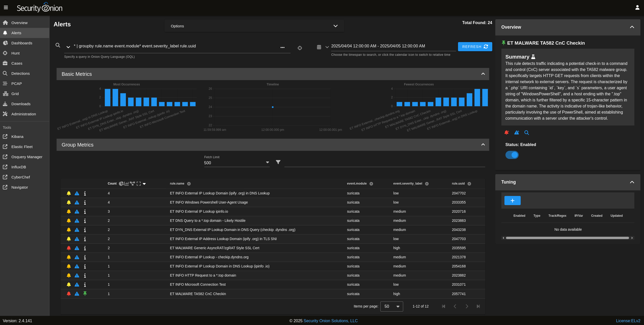Go to Hunt in the sidebar
644x325 pixels.
[15, 53]
